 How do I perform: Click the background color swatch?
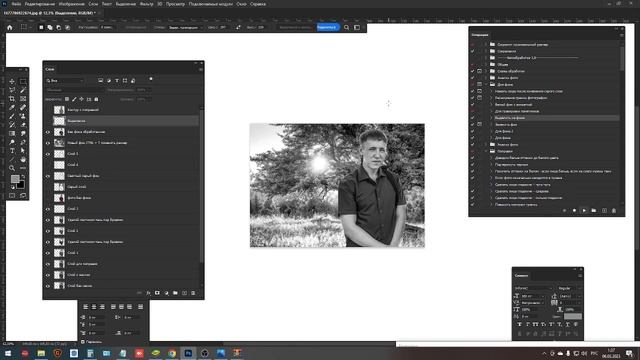20,184
